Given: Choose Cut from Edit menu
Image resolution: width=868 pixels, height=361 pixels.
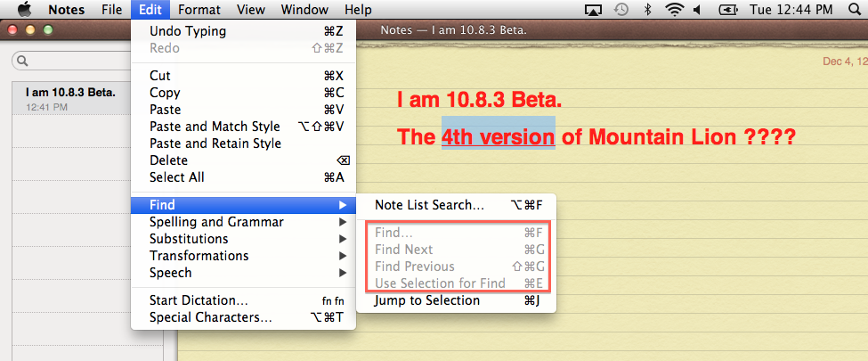Looking at the screenshot, I should pyautogui.click(x=244, y=76).
